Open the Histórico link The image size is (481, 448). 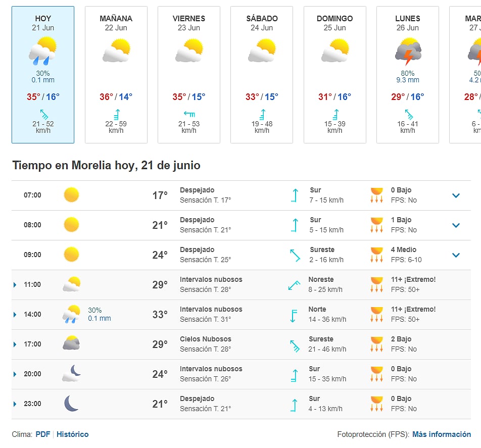[72, 434]
